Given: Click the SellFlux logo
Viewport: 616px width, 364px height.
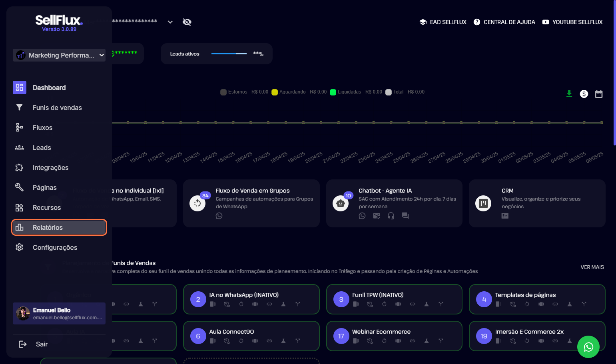Looking at the screenshot, I should (x=59, y=20).
